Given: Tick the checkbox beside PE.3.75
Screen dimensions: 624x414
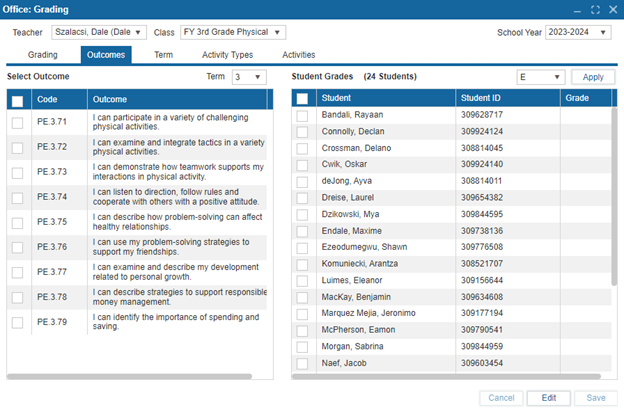Looking at the screenshot, I should click(17, 222).
